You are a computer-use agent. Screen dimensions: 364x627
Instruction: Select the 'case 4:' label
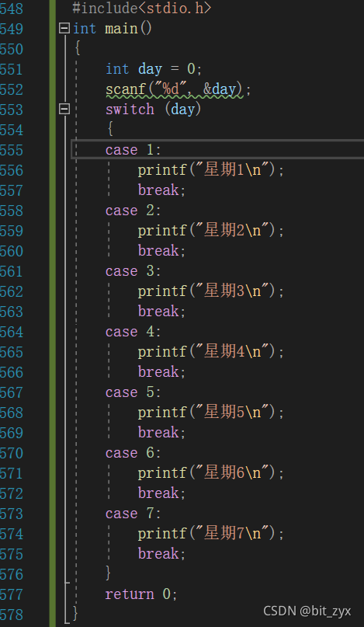pos(133,332)
